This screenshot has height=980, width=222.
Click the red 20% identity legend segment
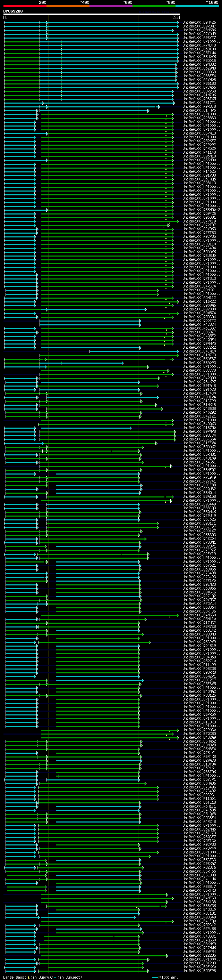25,6
